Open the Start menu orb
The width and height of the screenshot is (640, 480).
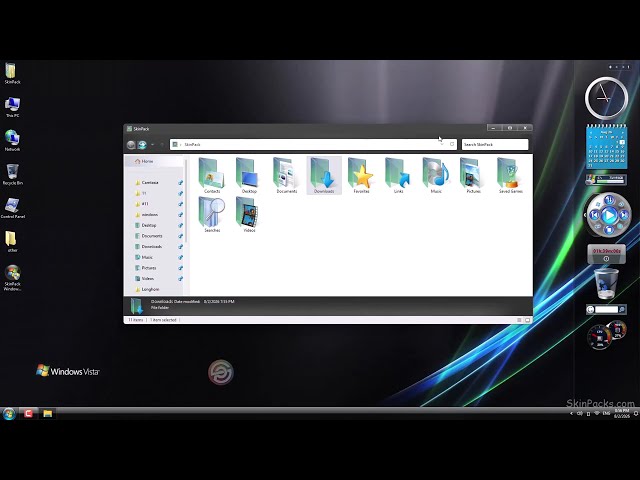click(9, 413)
